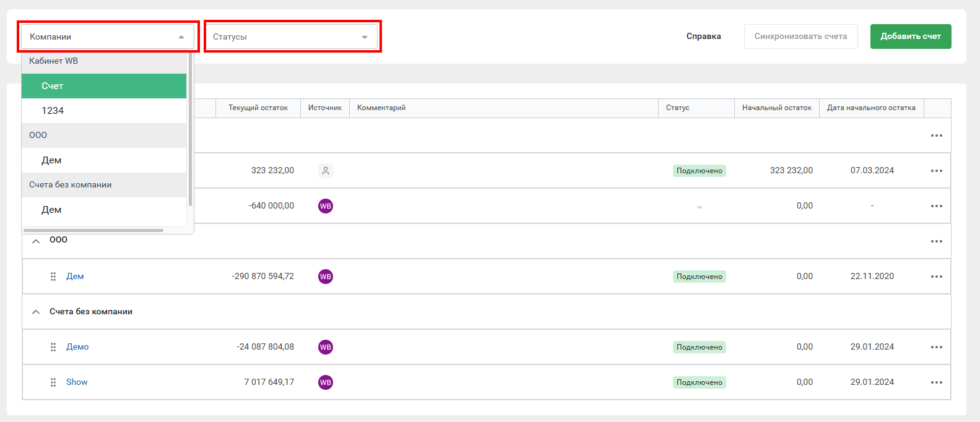Screen dimensions: 980x422
Task: Click the Справка link
Action: click(x=703, y=37)
